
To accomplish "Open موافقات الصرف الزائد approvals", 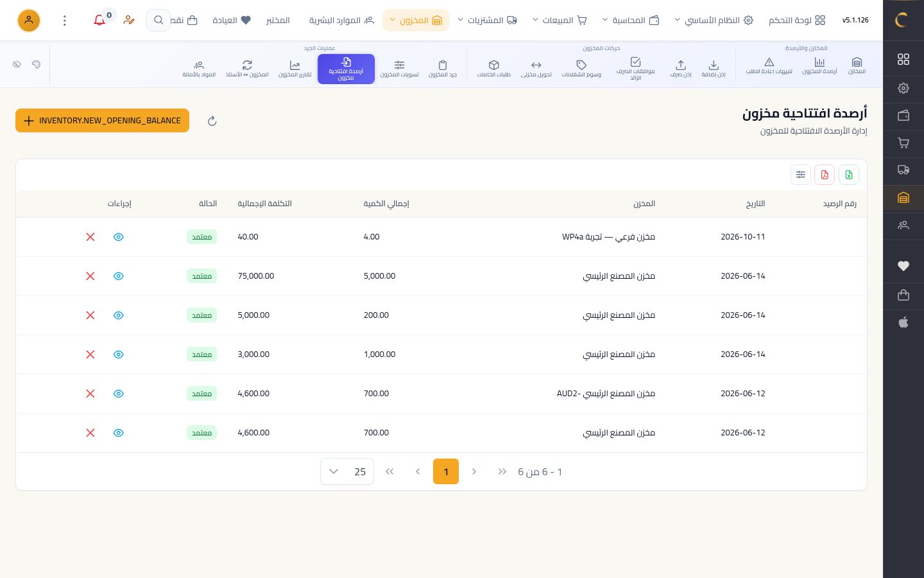I will (635, 69).
